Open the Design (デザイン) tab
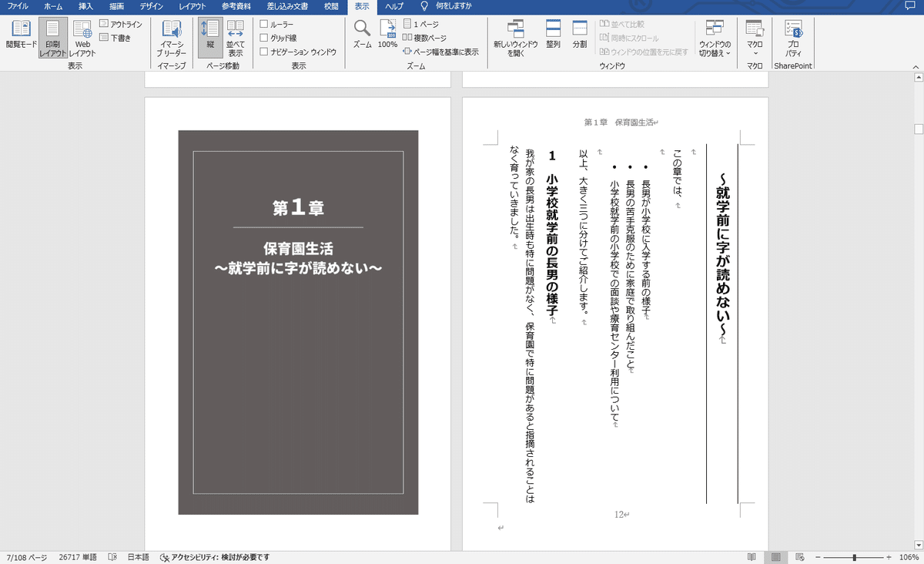The height and width of the screenshot is (564, 924). (x=151, y=5)
